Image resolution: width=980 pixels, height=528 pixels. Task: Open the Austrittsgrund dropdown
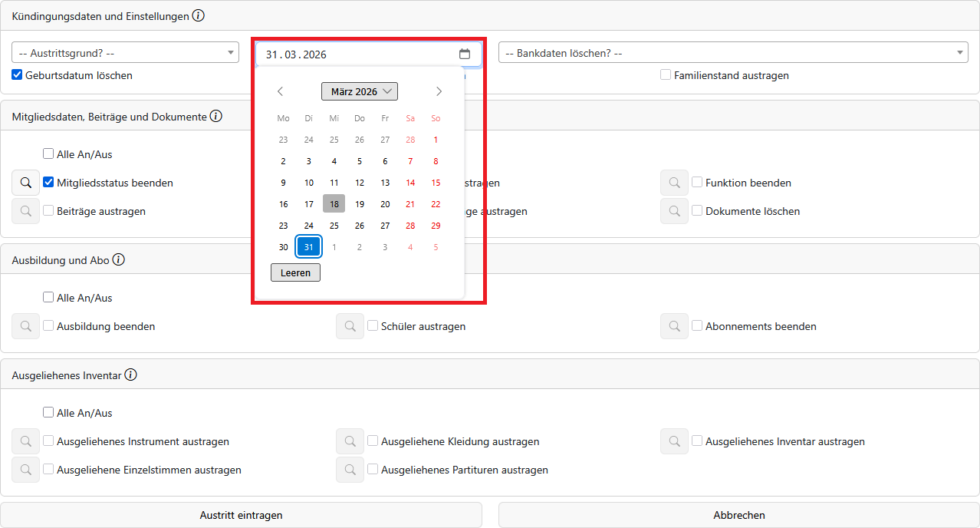click(x=125, y=53)
